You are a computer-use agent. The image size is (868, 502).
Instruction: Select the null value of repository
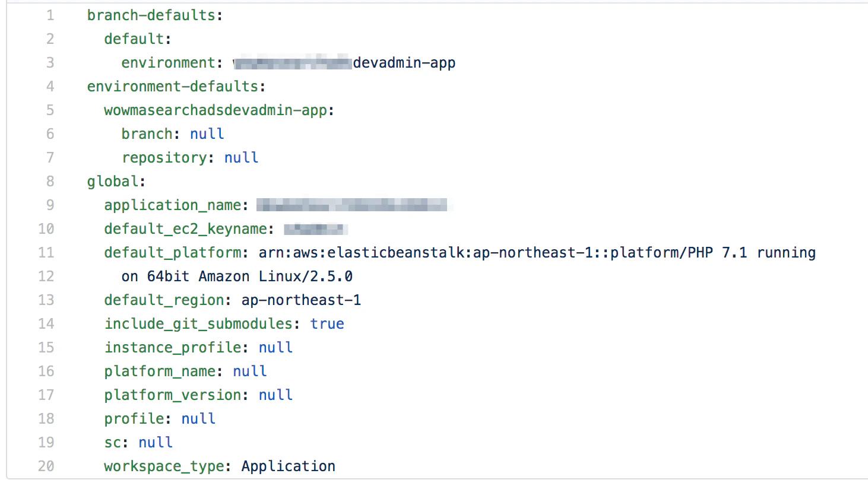[242, 158]
